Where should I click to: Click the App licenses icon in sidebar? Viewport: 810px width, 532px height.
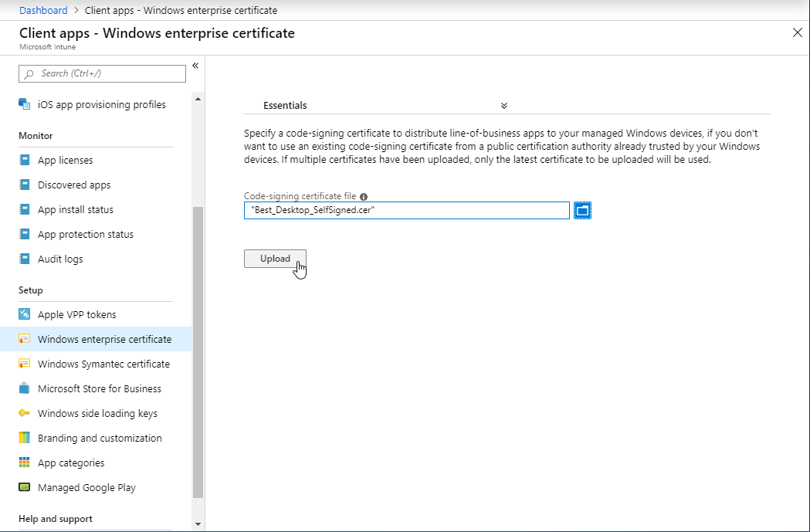coord(24,161)
